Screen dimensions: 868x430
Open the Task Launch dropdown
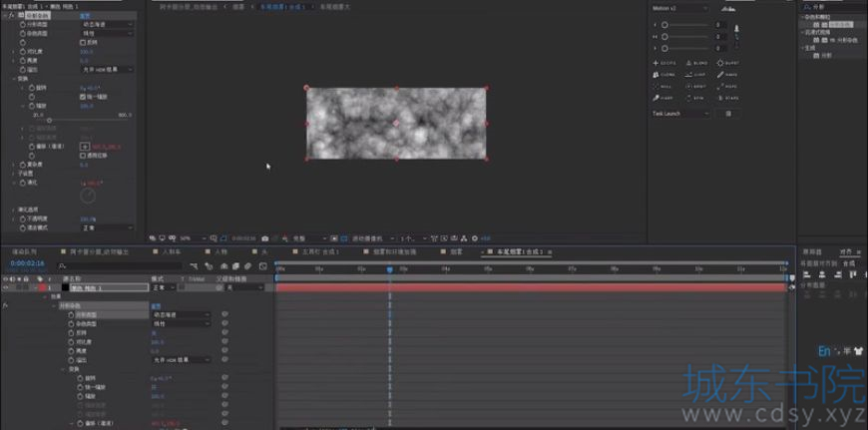click(680, 114)
